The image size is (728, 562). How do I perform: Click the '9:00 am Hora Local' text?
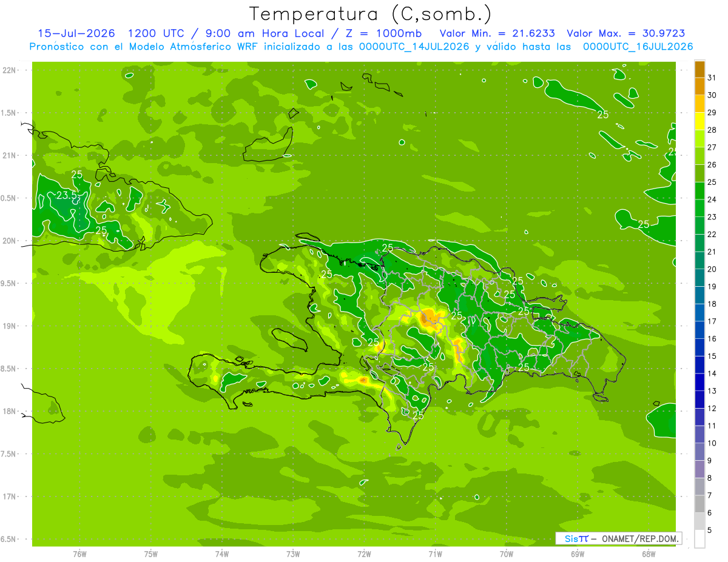(263, 33)
